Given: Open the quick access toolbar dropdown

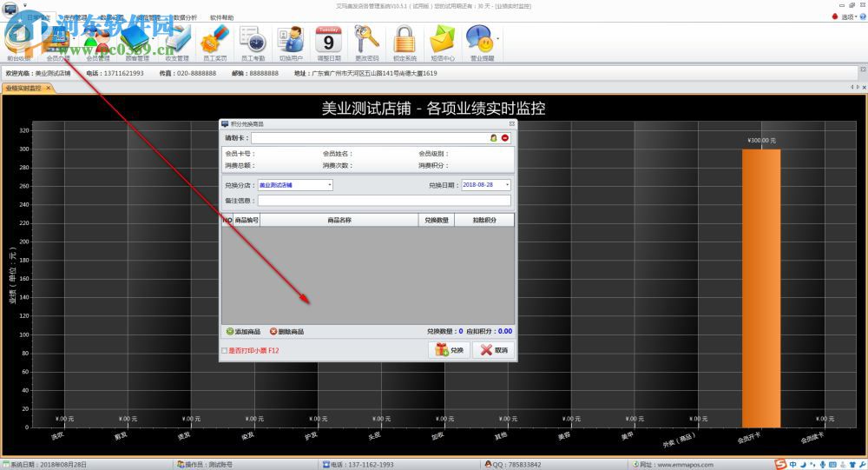Looking at the screenshot, I should 25,5.
